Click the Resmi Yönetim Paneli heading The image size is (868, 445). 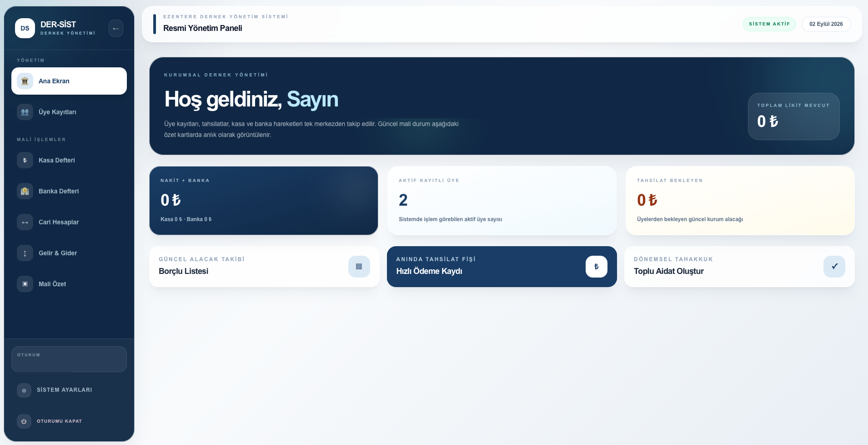click(x=203, y=28)
